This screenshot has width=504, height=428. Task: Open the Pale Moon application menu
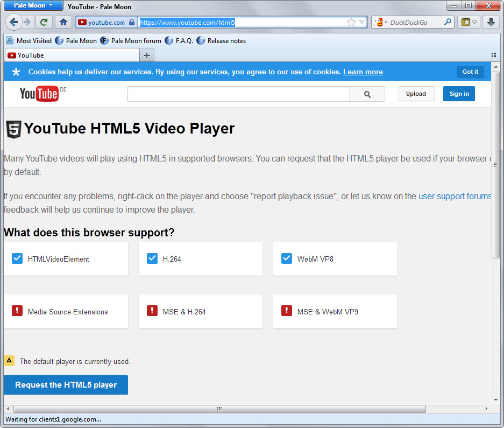[x=33, y=5]
